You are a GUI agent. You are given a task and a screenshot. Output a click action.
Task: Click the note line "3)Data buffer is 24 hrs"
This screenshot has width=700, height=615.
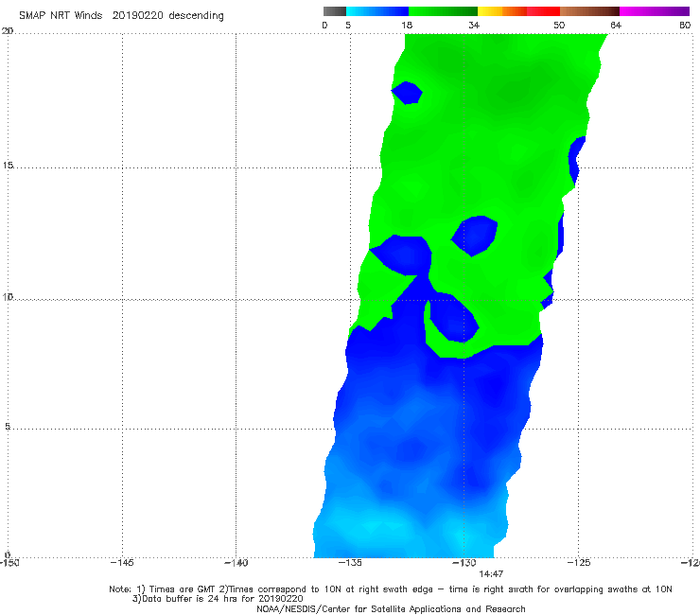(x=218, y=599)
